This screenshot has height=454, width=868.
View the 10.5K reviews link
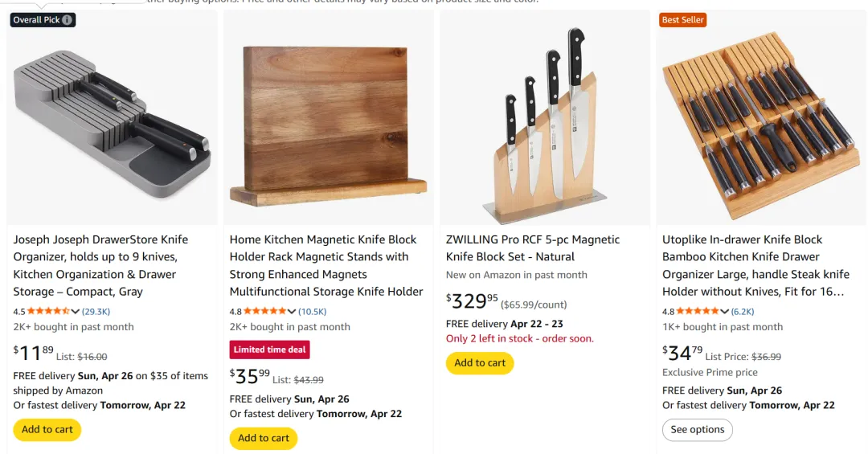(x=313, y=312)
